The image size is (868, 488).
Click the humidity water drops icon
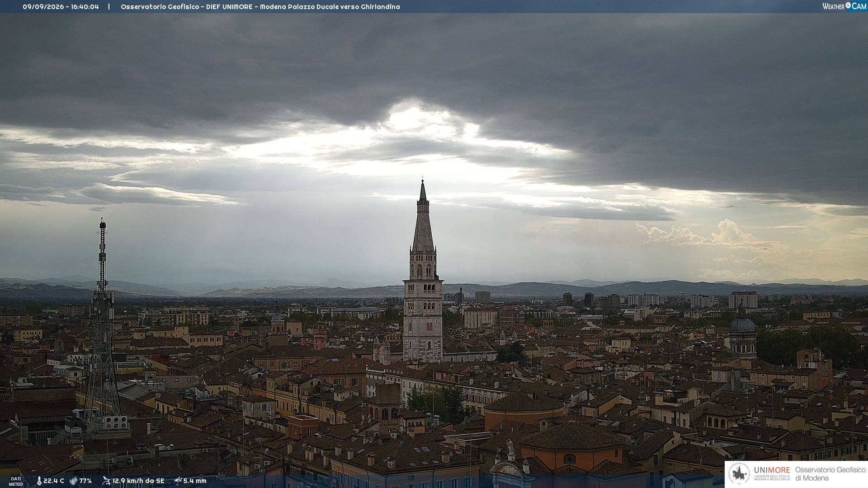tap(73, 481)
